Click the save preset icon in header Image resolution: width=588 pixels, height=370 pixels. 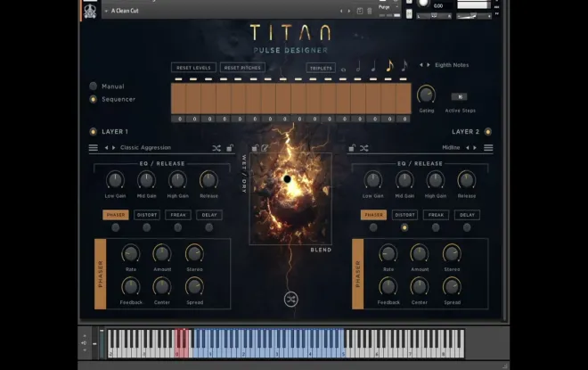(x=360, y=11)
